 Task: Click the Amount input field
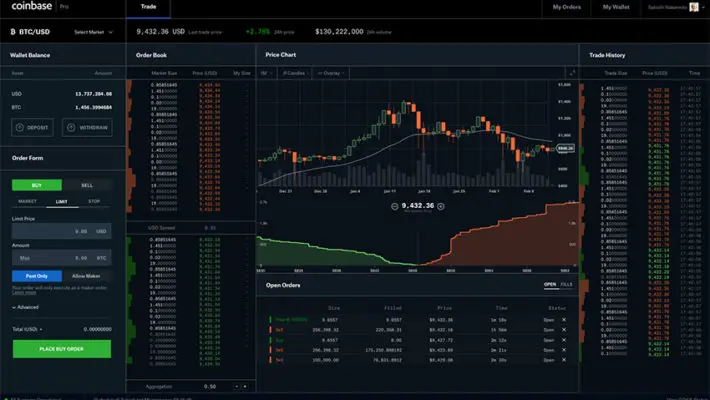pos(62,258)
